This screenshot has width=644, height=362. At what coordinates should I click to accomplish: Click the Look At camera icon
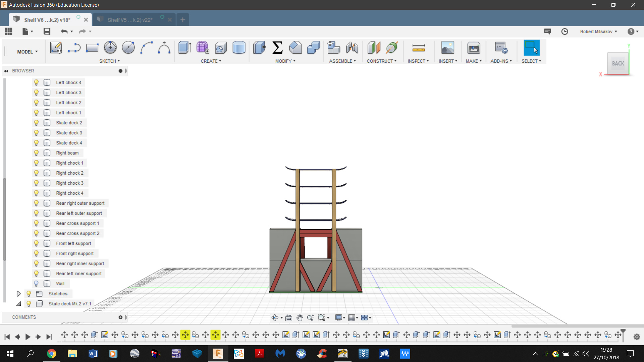coord(289,318)
